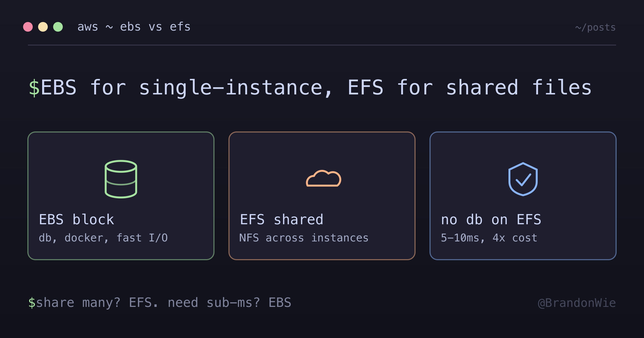Select the 'EBS block' card
The width and height of the screenshot is (644, 338).
pyautogui.click(x=121, y=196)
